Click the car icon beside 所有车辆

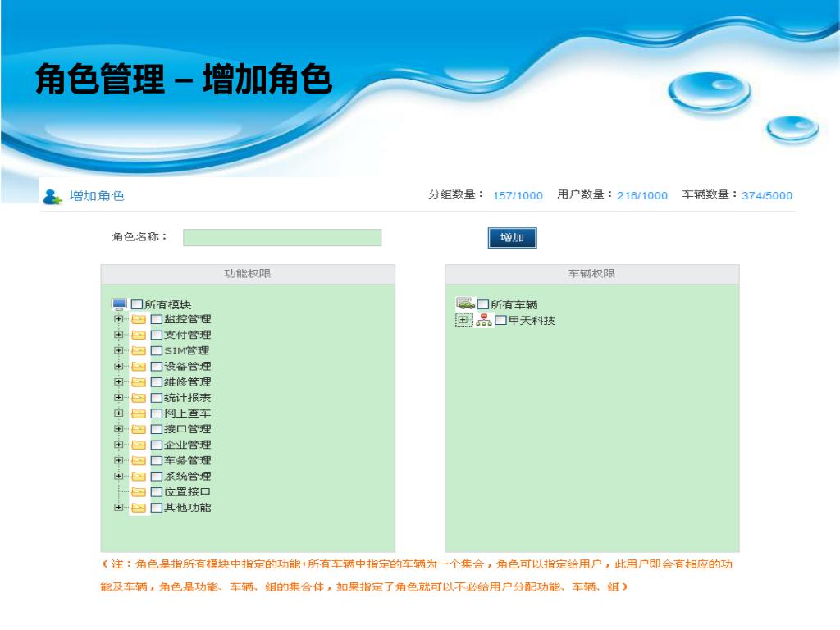click(465, 304)
